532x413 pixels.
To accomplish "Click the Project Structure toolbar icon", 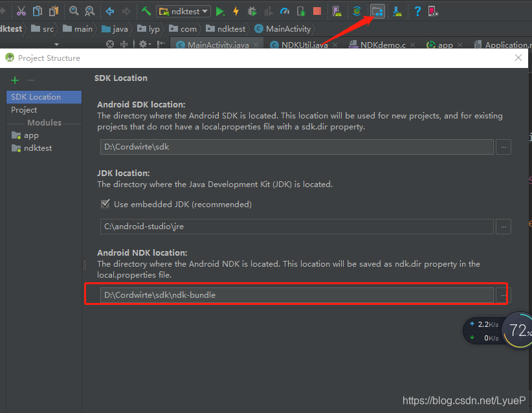I will pos(377,11).
